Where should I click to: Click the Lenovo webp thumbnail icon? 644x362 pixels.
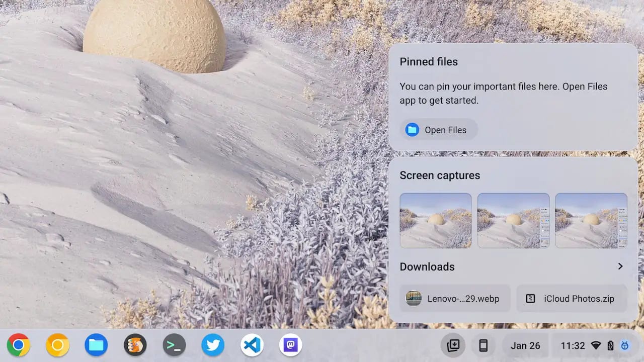click(x=414, y=298)
